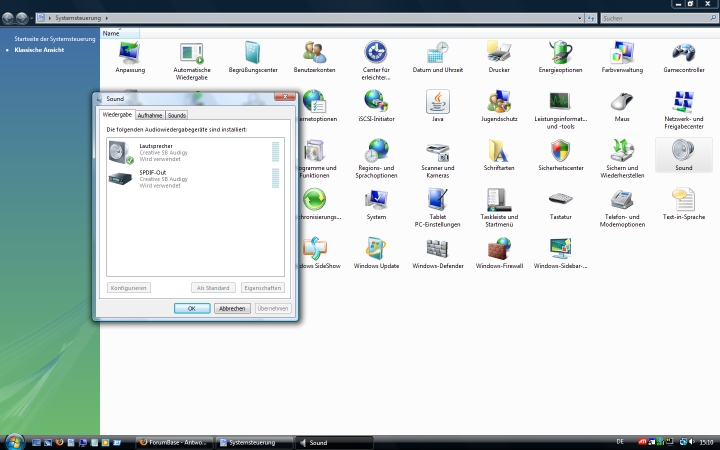Open Windows-Defender icon

438,253
